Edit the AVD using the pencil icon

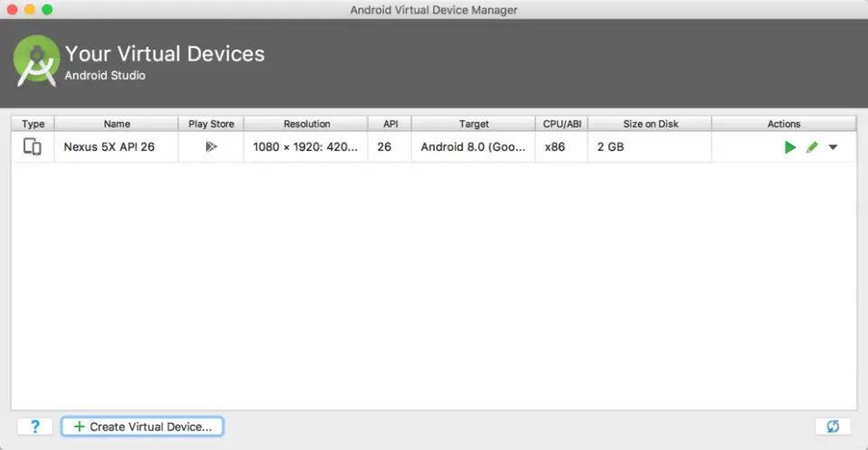coord(812,147)
